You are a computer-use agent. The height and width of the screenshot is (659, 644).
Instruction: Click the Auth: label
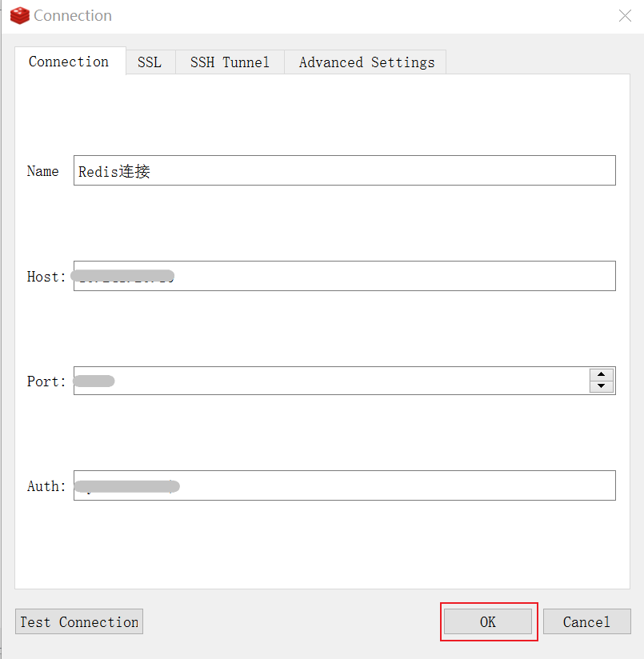[x=46, y=486]
